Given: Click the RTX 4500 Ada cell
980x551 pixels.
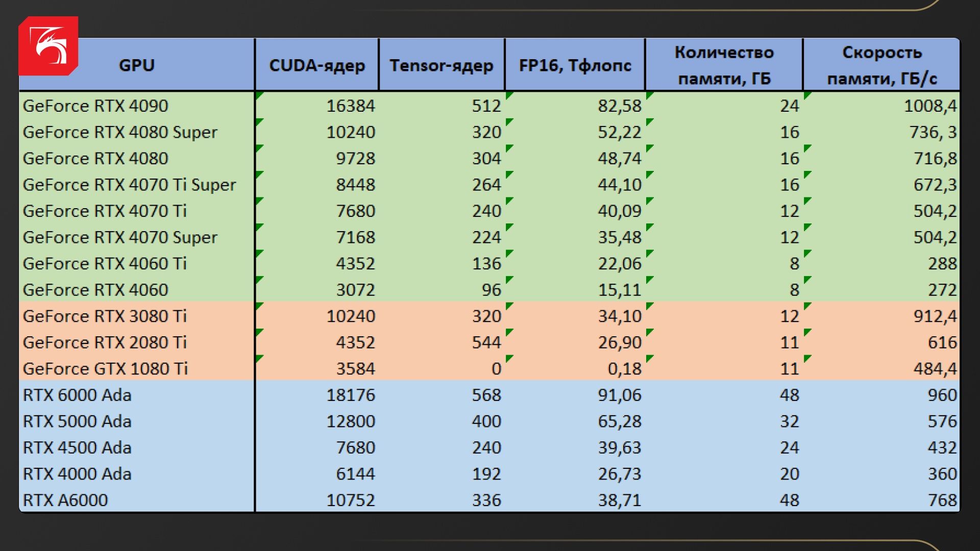Looking at the screenshot, I should coord(77,447).
